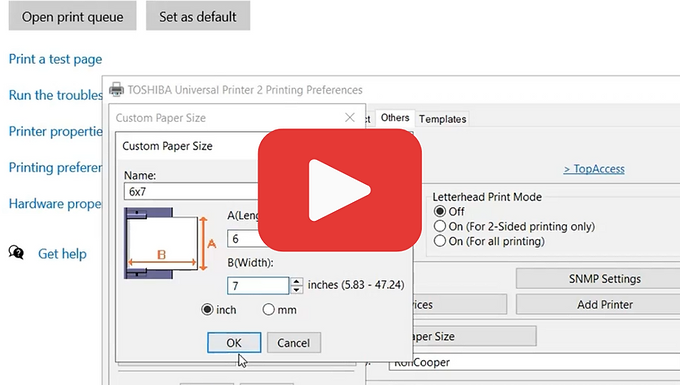
Task: Select the mm unit radio button
Action: [x=268, y=310]
